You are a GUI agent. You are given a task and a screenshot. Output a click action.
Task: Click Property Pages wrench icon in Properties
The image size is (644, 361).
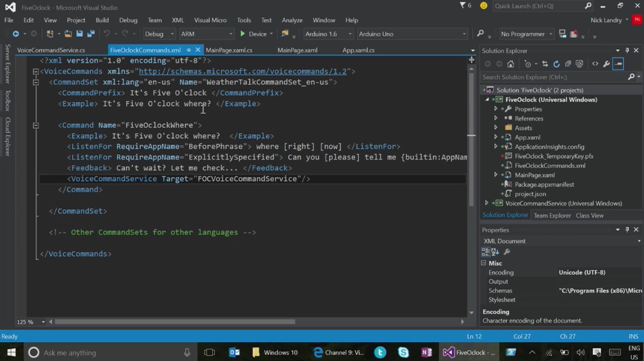507,252
